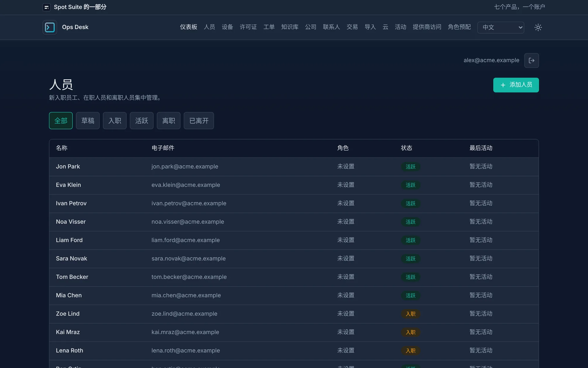
Task: Go to the 云 page
Action: click(x=385, y=27)
